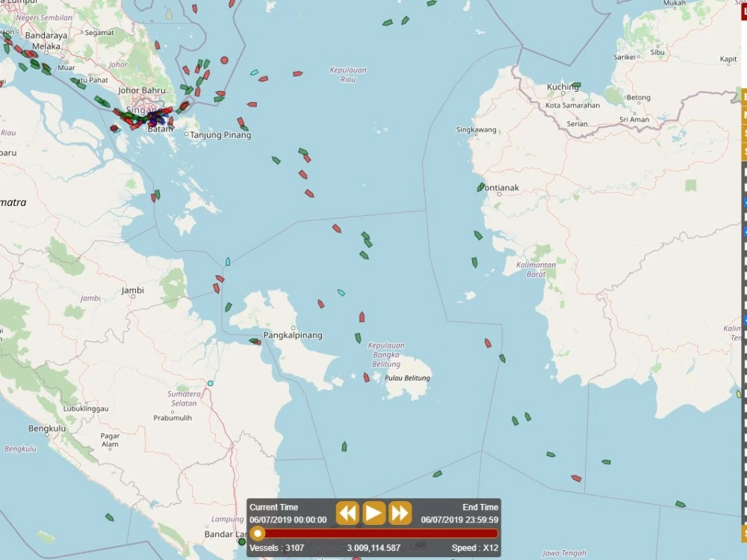747x560 pixels.
Task: Click the Kapit town label
Action: [728, 59]
